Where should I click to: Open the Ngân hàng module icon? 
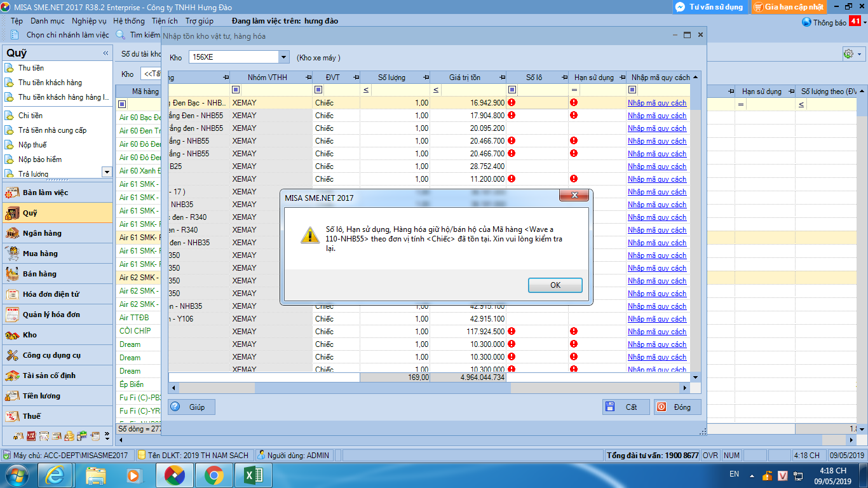(x=12, y=233)
